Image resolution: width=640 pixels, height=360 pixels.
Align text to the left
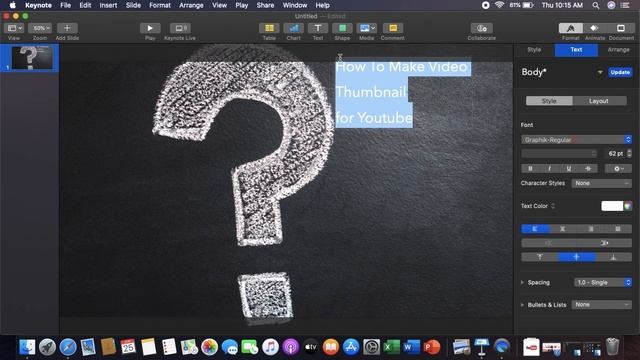(535, 229)
